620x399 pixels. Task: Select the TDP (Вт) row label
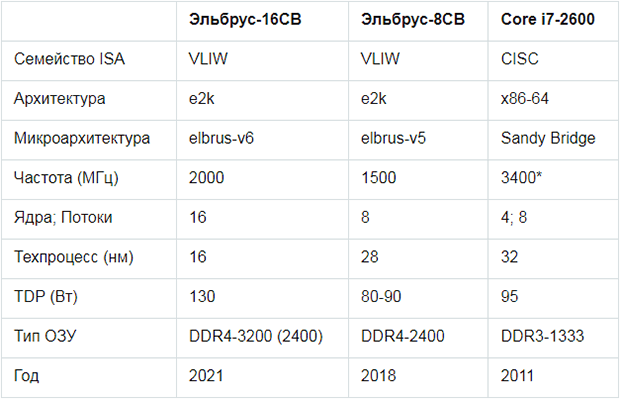[46, 297]
